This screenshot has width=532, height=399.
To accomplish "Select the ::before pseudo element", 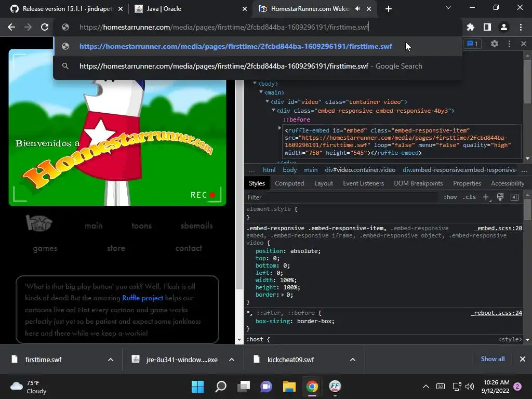I will pos(297,119).
